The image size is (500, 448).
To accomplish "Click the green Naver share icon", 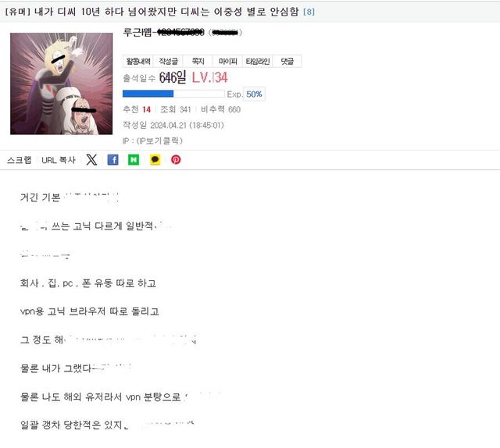I will (134, 160).
